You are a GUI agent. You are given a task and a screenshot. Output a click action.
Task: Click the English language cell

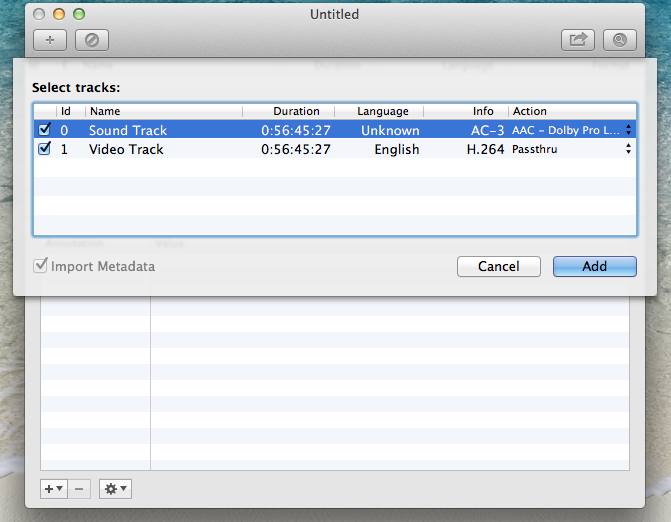point(397,149)
